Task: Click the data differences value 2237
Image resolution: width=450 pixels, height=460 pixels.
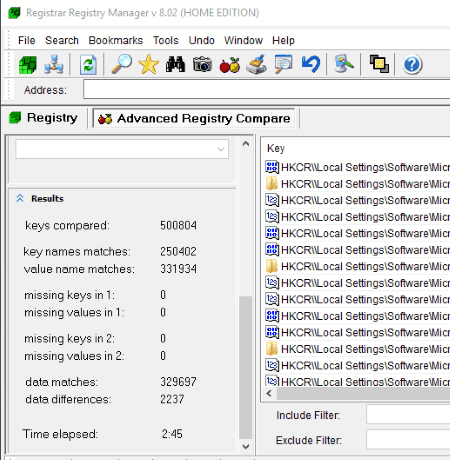Action: [x=172, y=399]
